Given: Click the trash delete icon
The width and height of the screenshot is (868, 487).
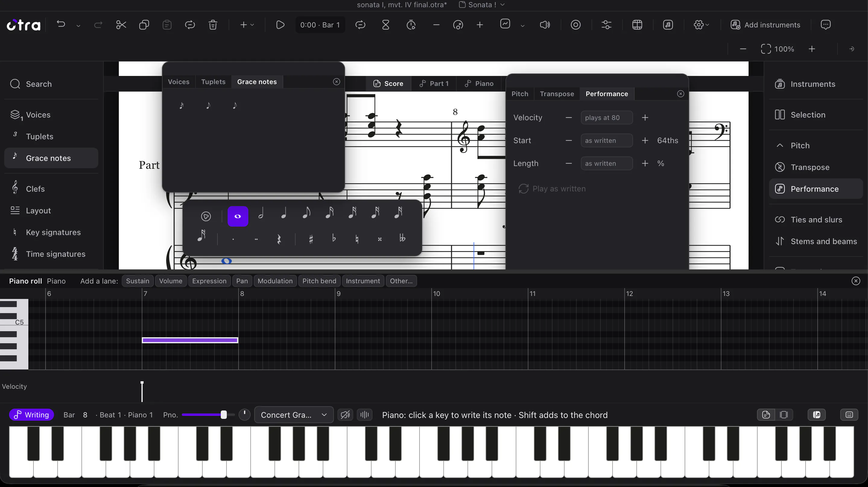Looking at the screenshot, I should [213, 25].
